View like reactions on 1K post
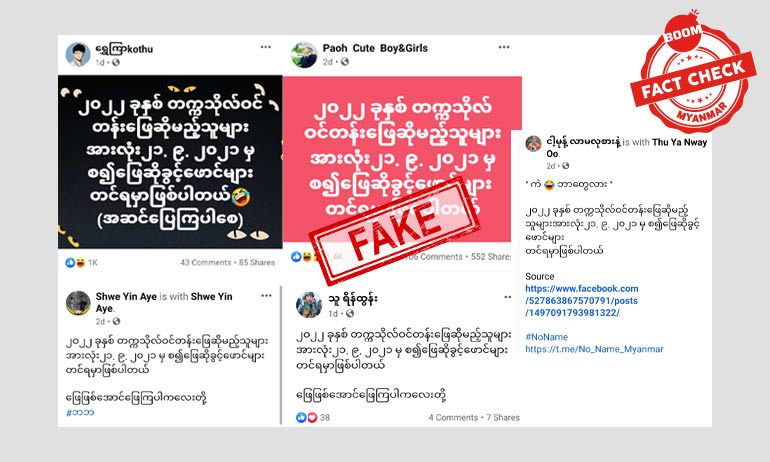 tap(70, 263)
